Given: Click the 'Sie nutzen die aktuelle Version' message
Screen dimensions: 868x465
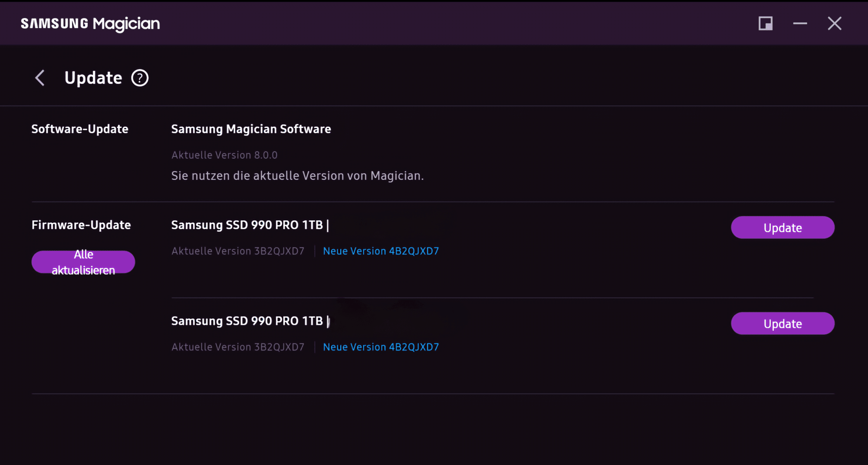Looking at the screenshot, I should pos(297,176).
